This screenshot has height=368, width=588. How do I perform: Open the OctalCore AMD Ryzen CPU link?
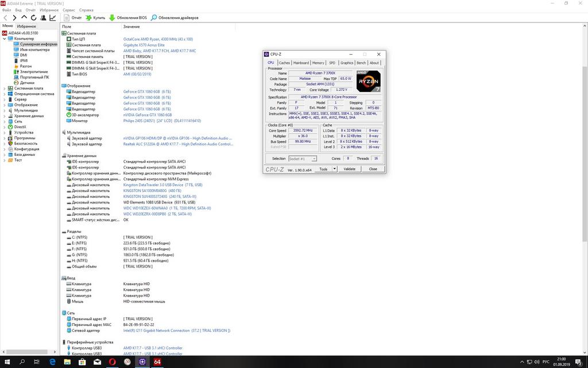[158, 39]
